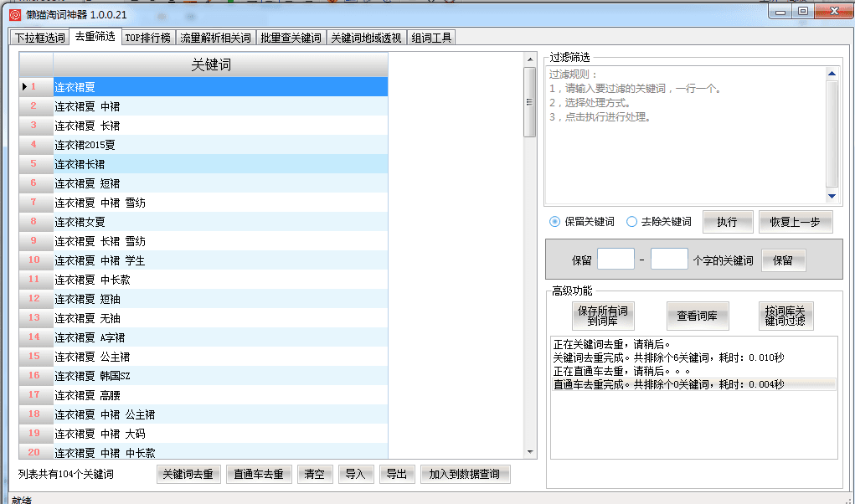
Task: Click the minimum character count input field
Action: (x=615, y=260)
